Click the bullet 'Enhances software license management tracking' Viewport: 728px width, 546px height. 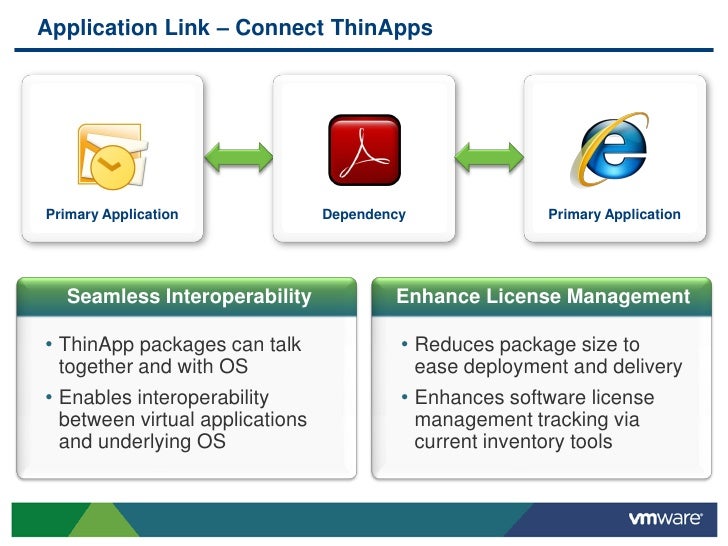[528, 419]
